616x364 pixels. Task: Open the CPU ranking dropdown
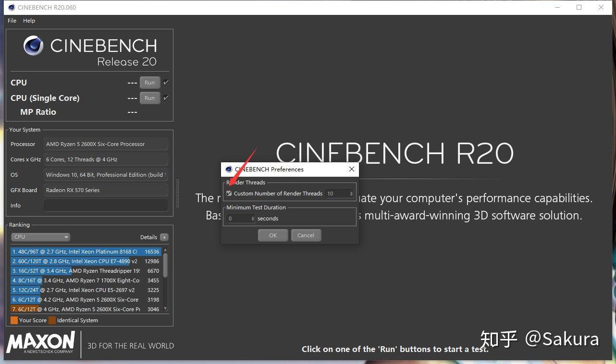(x=41, y=237)
